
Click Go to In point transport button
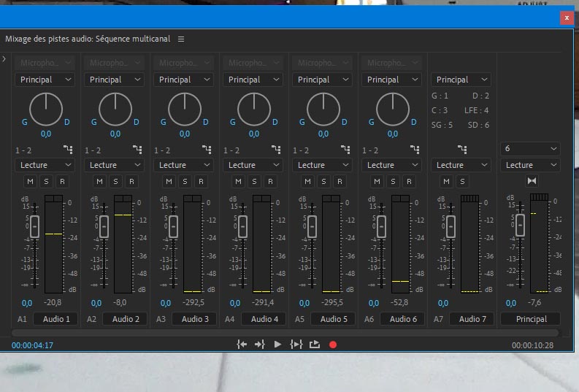pos(242,345)
